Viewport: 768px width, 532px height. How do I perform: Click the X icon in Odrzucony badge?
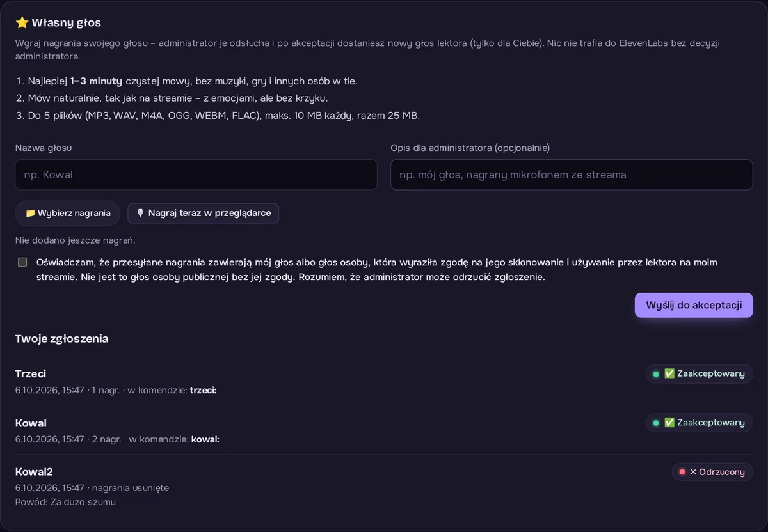(x=693, y=472)
